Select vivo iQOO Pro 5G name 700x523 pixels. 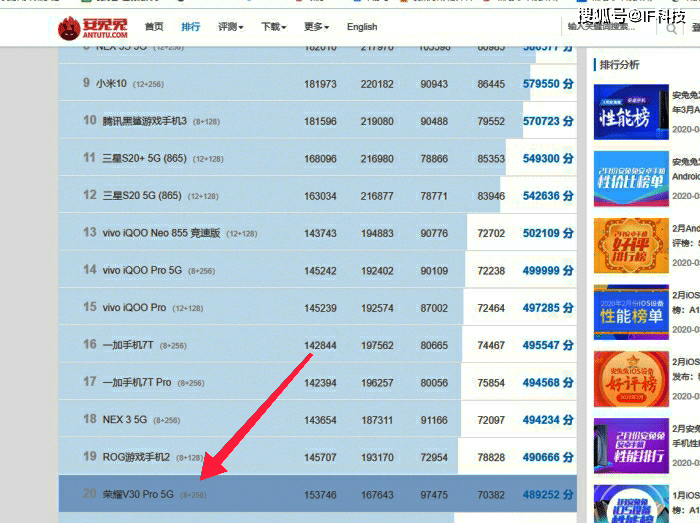[142, 270]
